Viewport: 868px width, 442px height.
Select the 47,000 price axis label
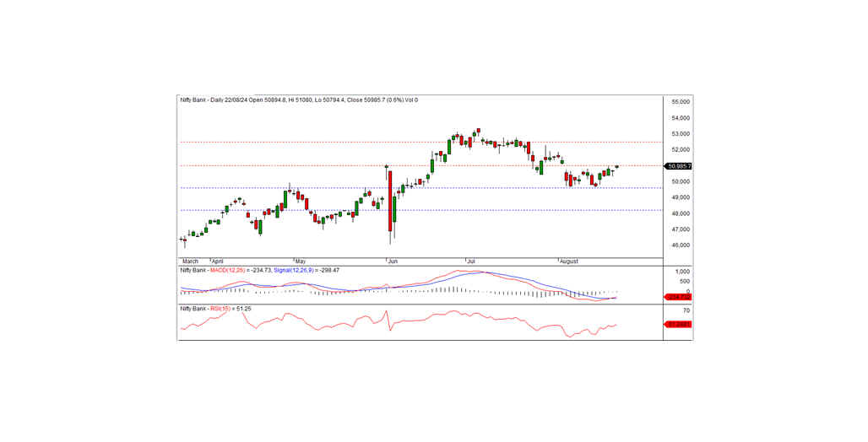click(681, 229)
